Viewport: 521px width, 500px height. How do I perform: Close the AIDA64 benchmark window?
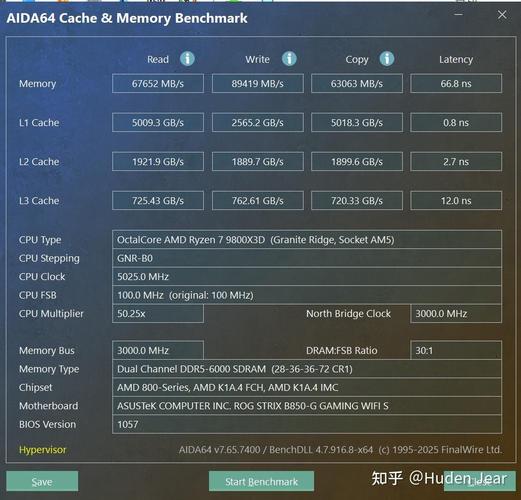coord(502,15)
